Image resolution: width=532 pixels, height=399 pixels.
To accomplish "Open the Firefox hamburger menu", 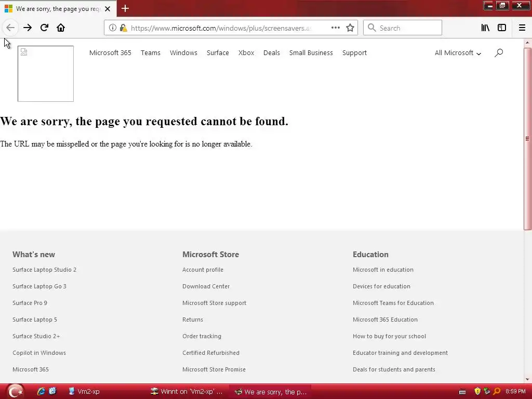I will pyautogui.click(x=522, y=28).
